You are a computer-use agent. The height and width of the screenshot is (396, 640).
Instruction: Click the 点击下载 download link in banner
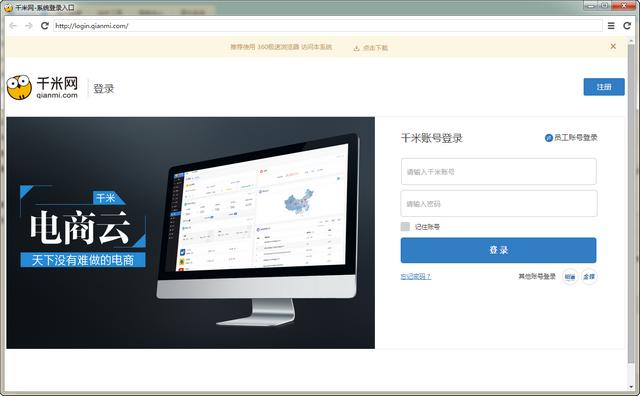point(371,48)
